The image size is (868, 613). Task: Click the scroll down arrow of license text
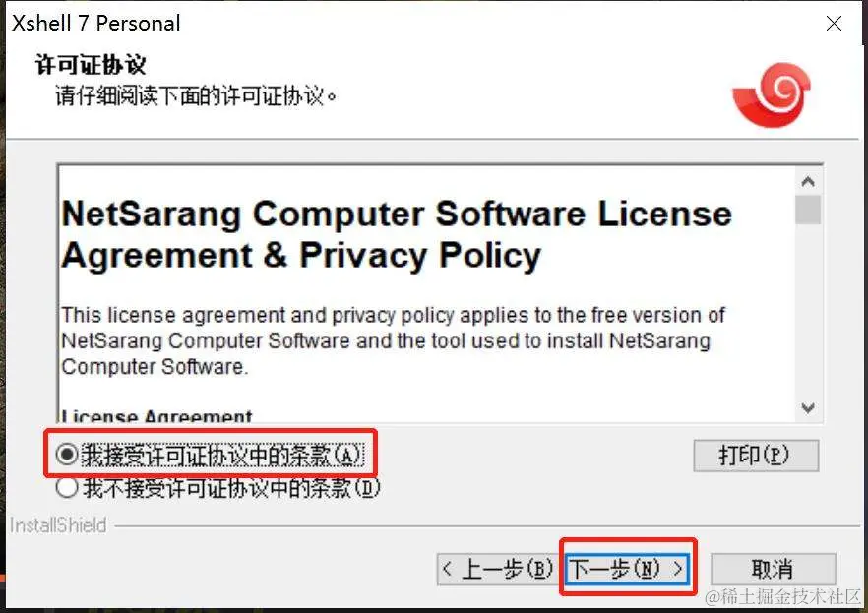coord(808,408)
